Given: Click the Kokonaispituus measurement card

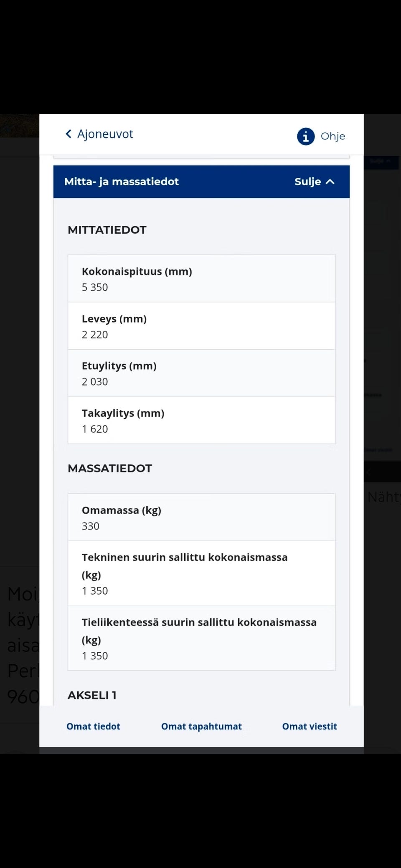Looking at the screenshot, I should [201, 278].
